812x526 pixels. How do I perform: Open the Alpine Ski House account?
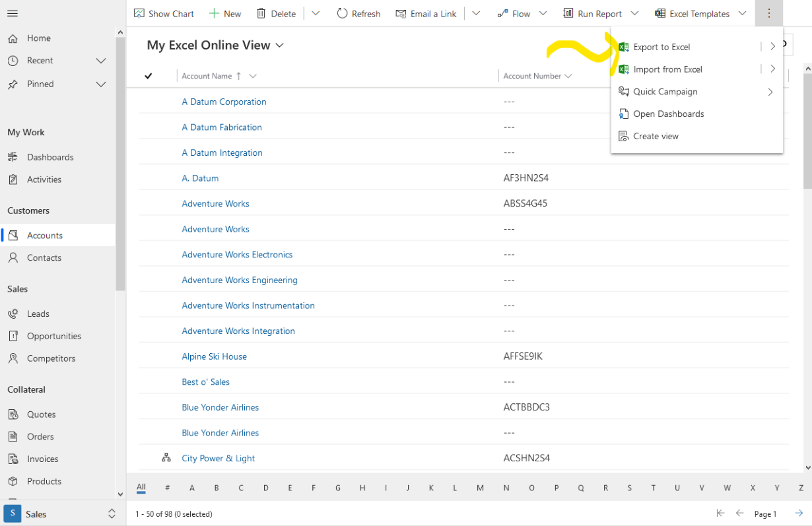tap(214, 356)
